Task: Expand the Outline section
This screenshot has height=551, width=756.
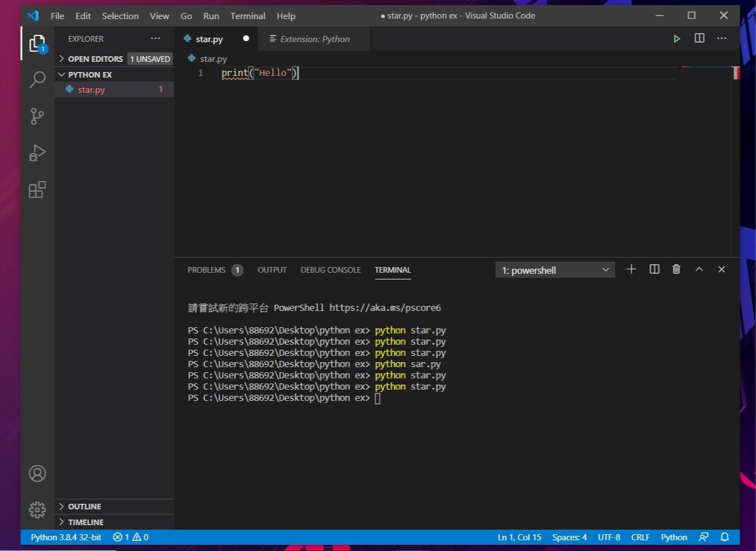Action: [84, 507]
